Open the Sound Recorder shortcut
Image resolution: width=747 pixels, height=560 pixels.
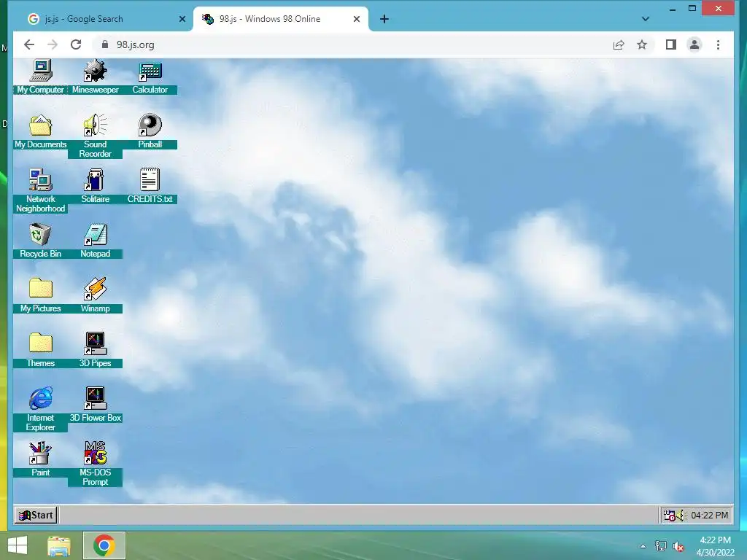click(96, 136)
